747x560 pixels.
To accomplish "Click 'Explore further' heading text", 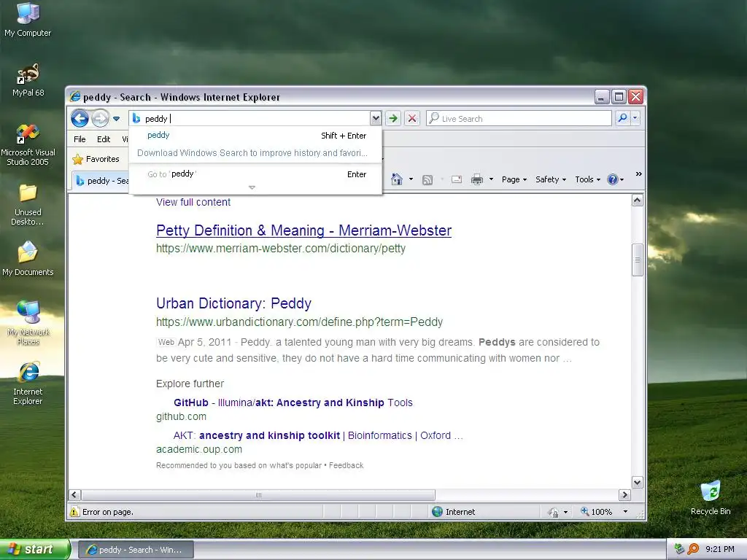I will coord(190,384).
